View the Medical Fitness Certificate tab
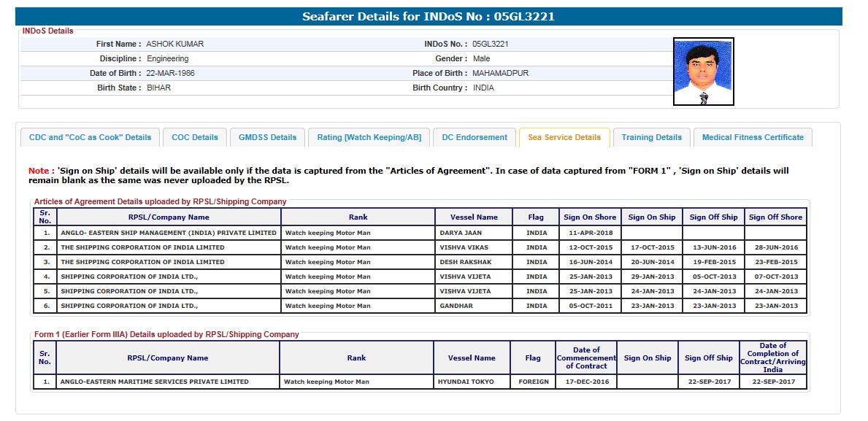 [753, 137]
